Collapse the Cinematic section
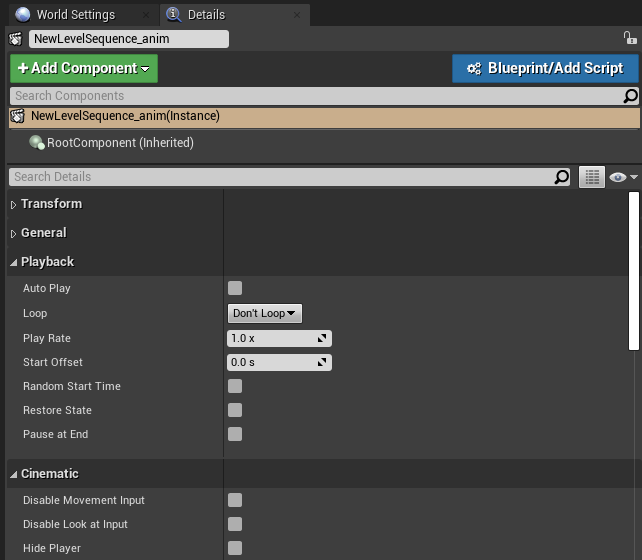 pyautogui.click(x=13, y=474)
